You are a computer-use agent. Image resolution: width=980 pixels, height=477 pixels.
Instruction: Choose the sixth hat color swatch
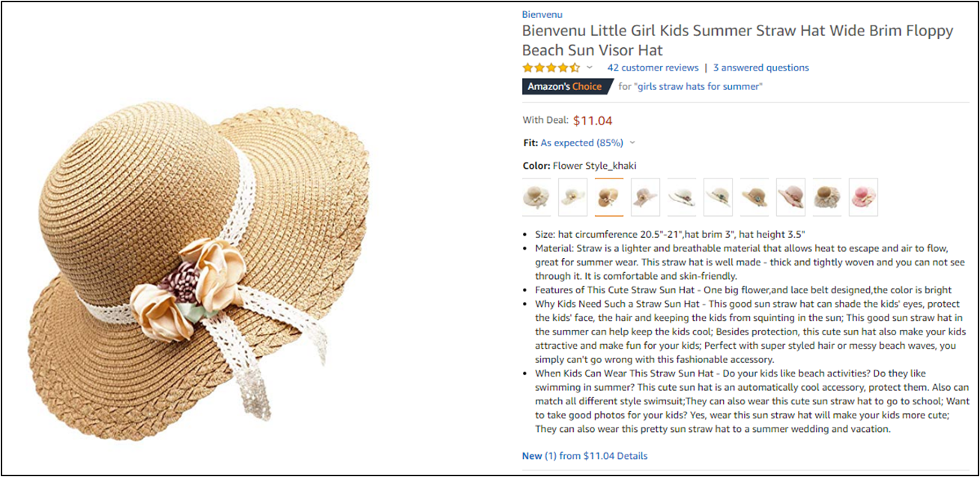click(x=718, y=197)
